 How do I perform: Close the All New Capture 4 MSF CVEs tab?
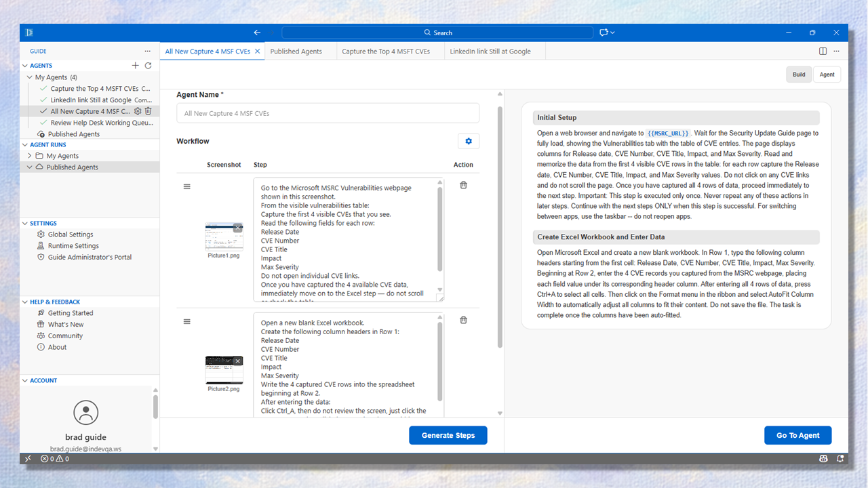tap(258, 52)
